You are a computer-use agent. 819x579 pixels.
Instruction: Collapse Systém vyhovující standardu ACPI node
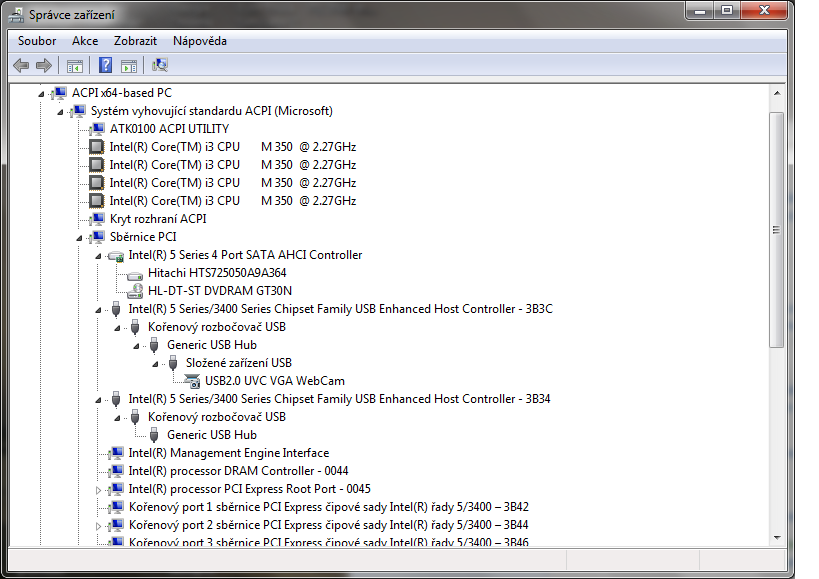pos(60,112)
